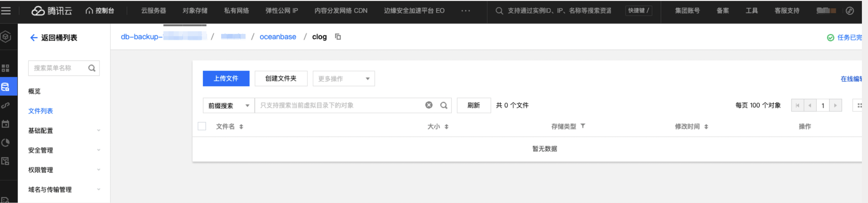Expand 安全管理 section
868x203 pixels.
point(64,150)
